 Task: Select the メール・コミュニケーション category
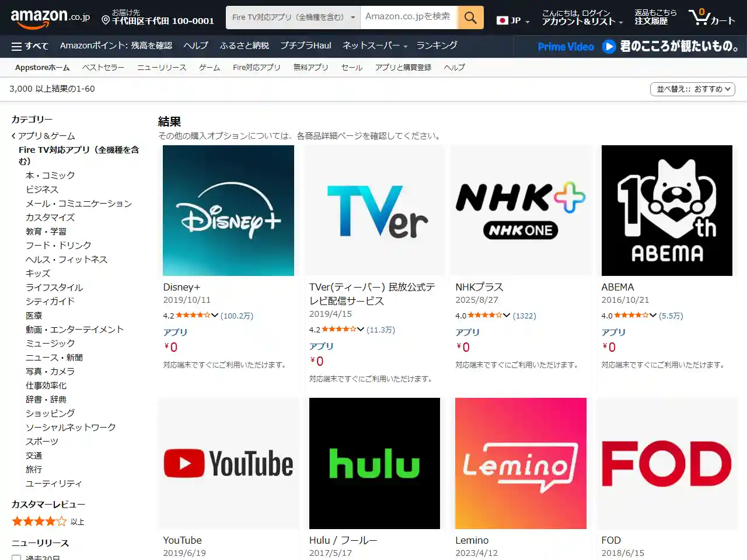click(79, 204)
